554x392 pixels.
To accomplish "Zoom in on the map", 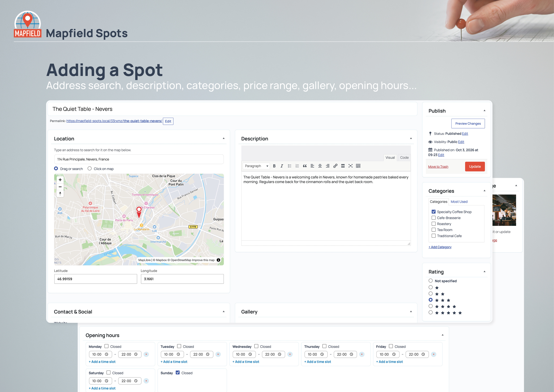I will pos(60,180).
